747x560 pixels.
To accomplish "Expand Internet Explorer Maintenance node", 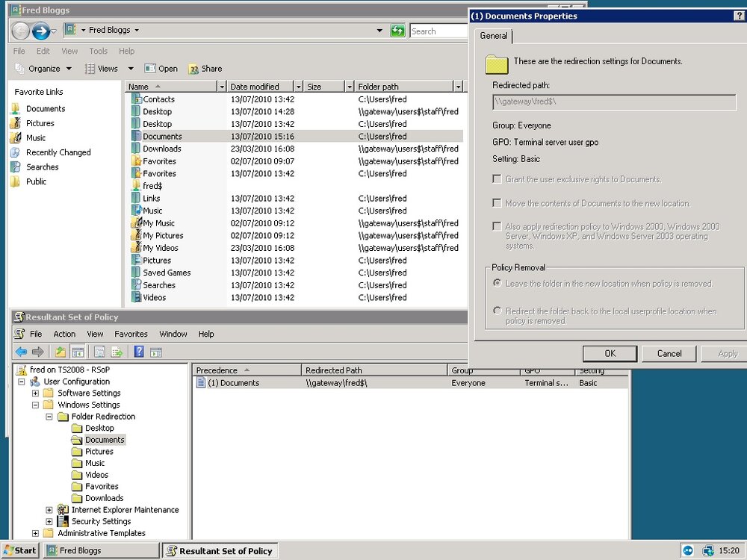I will tap(49, 510).
